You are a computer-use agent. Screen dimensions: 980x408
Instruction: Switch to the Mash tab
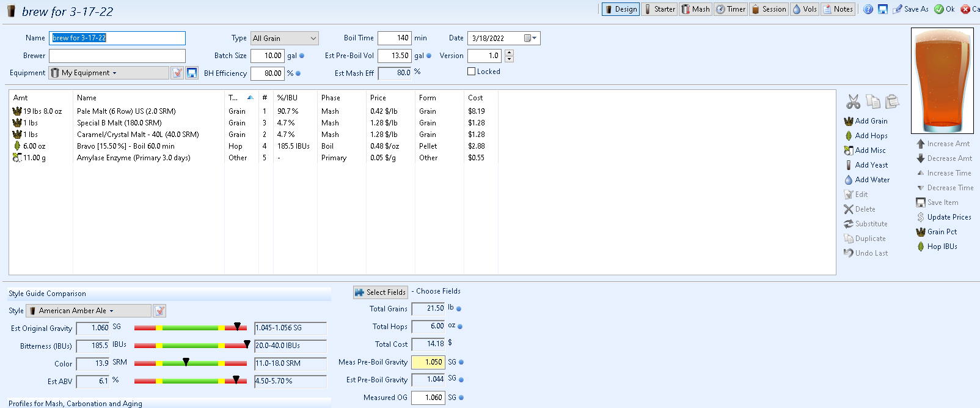695,9
